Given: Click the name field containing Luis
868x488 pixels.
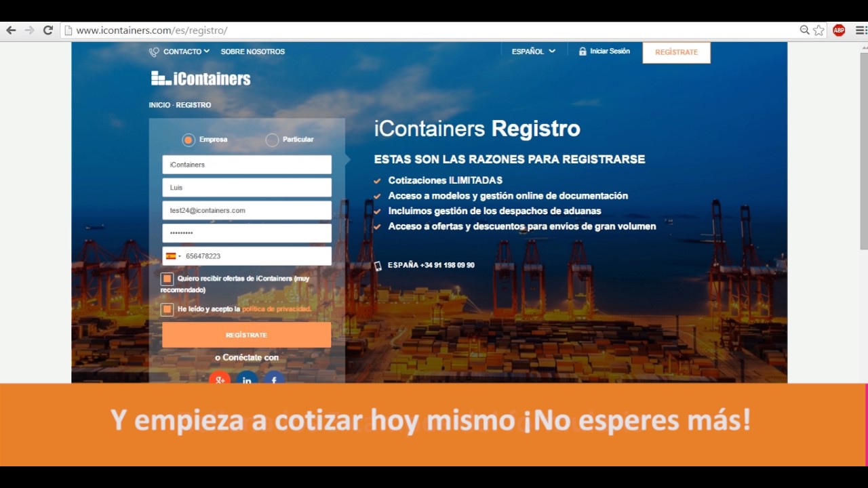Looking at the screenshot, I should (x=247, y=188).
